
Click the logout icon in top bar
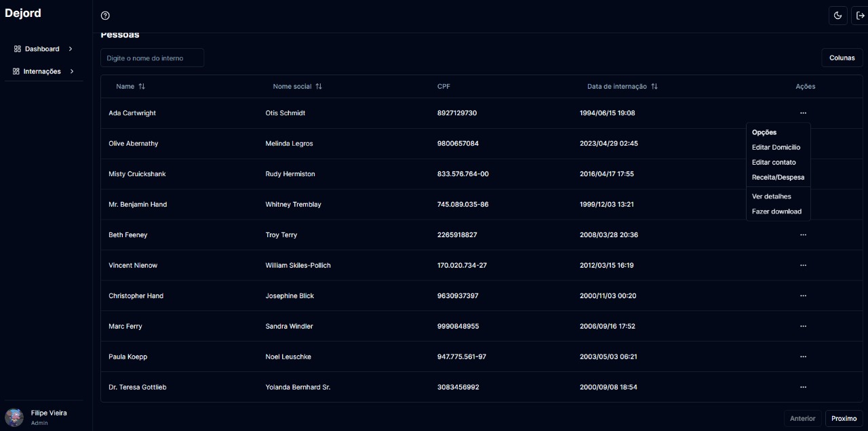coord(861,16)
